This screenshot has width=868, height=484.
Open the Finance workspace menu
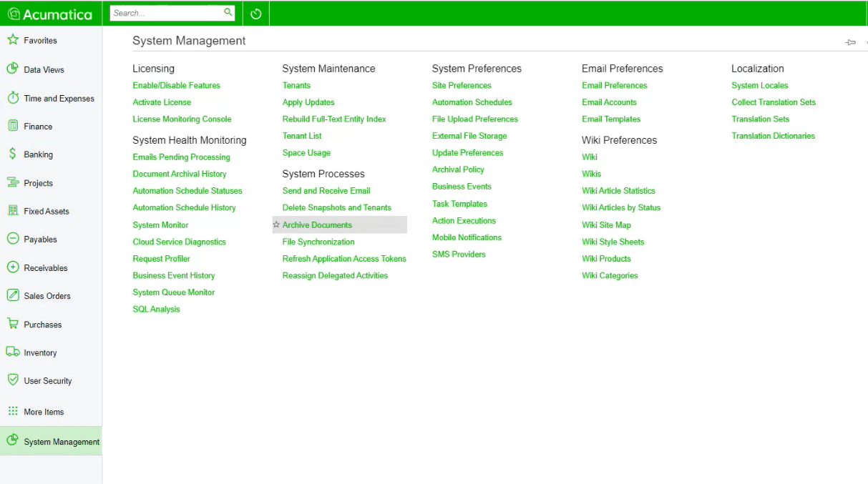[38, 127]
